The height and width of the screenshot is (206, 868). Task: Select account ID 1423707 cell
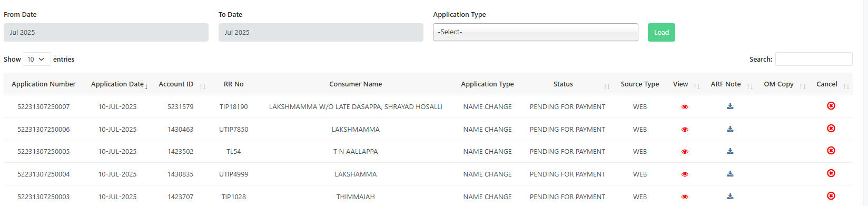tap(181, 197)
